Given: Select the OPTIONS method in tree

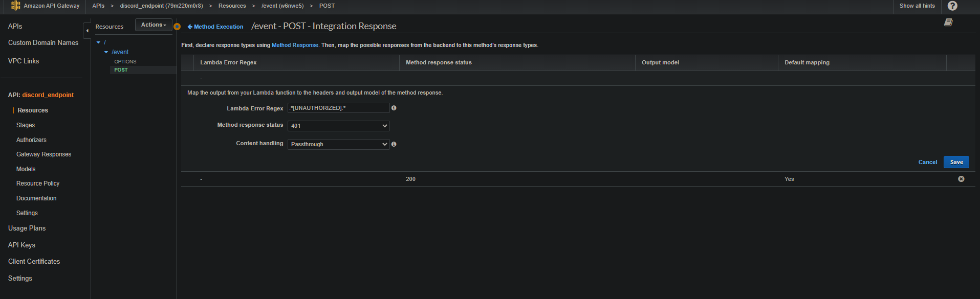Looking at the screenshot, I should [x=125, y=61].
